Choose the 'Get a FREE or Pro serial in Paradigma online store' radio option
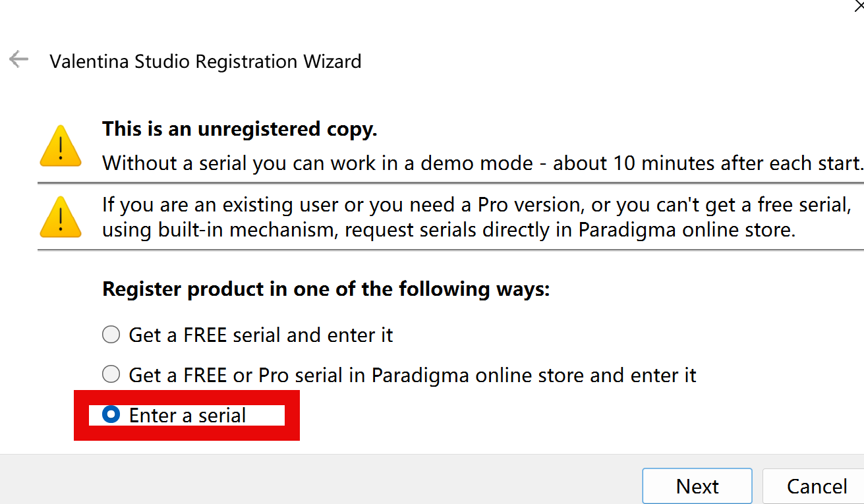The image size is (864, 504). tap(111, 375)
